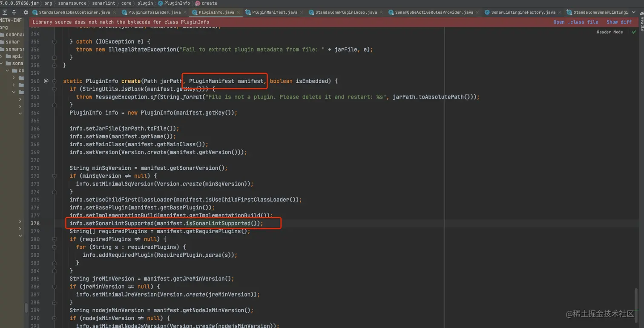Close the StandaloneGlobalContainer.java tab
644x328 pixels.
point(115,12)
